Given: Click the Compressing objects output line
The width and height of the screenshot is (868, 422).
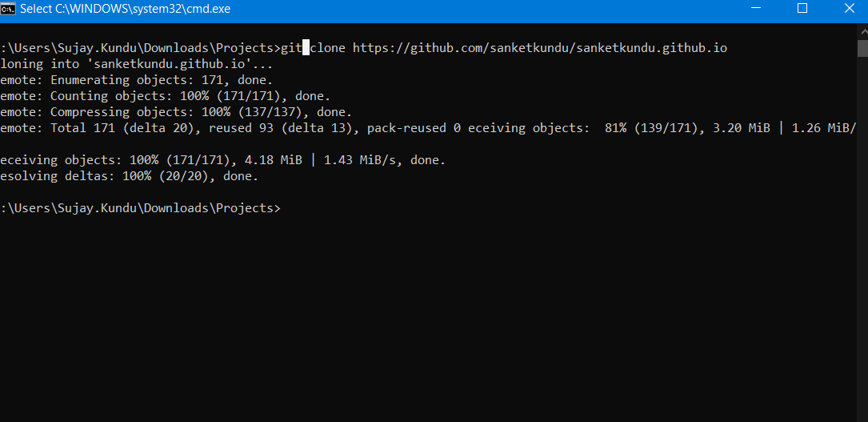Looking at the screenshot, I should [x=176, y=112].
